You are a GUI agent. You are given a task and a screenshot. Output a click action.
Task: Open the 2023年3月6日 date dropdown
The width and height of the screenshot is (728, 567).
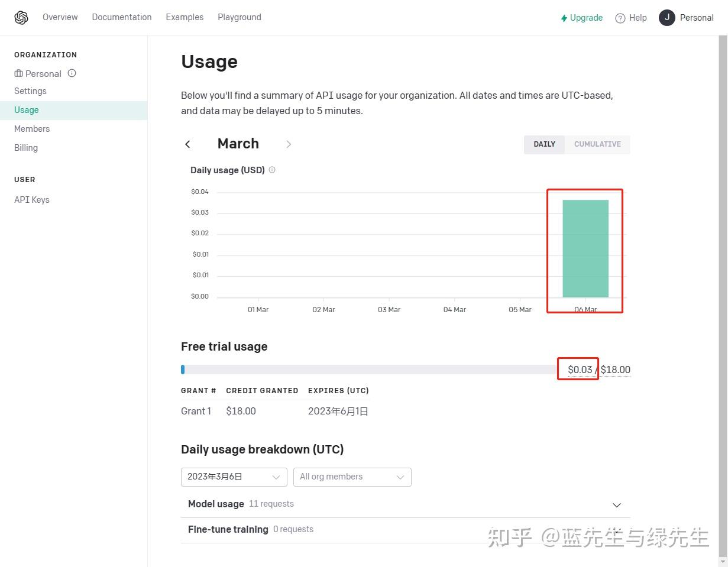click(x=234, y=477)
